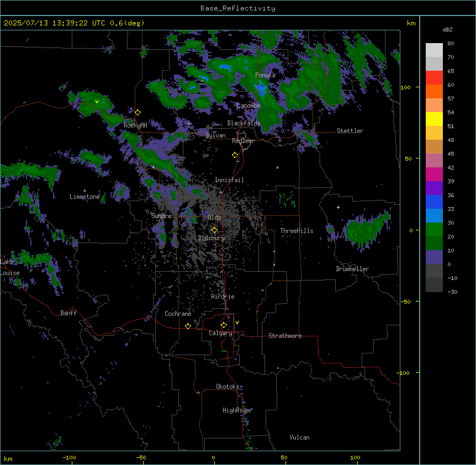Click the 0.6(deg) elevation angle text
476x465 pixels.
click(x=127, y=23)
